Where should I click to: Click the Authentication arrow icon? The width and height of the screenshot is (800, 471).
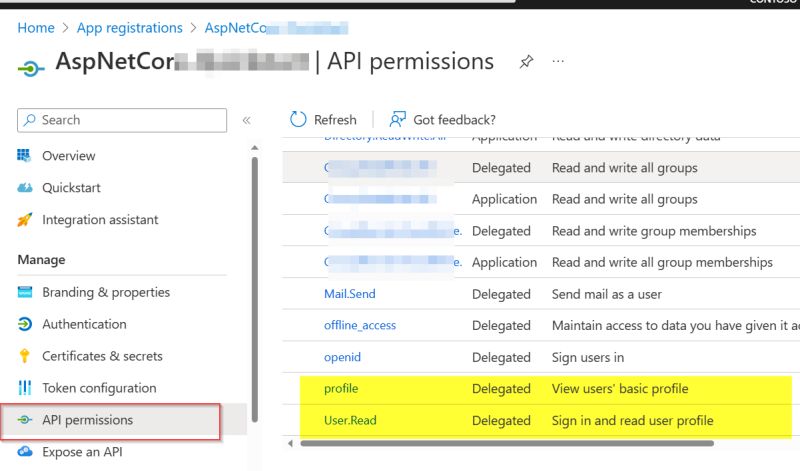24,324
